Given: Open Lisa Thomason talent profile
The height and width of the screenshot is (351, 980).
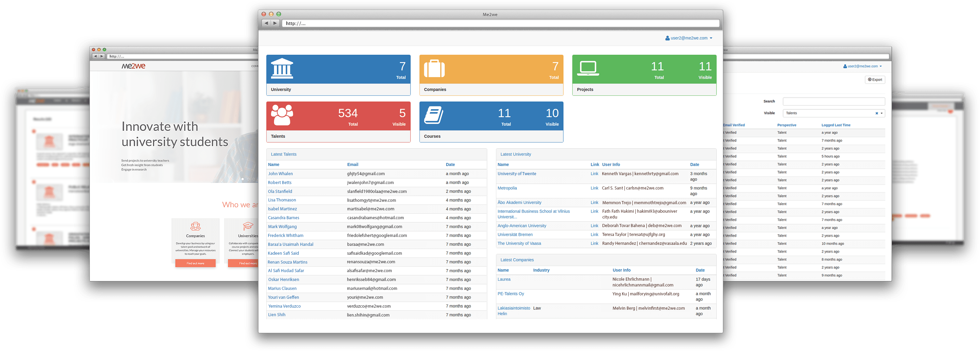Looking at the screenshot, I should (x=282, y=200).
